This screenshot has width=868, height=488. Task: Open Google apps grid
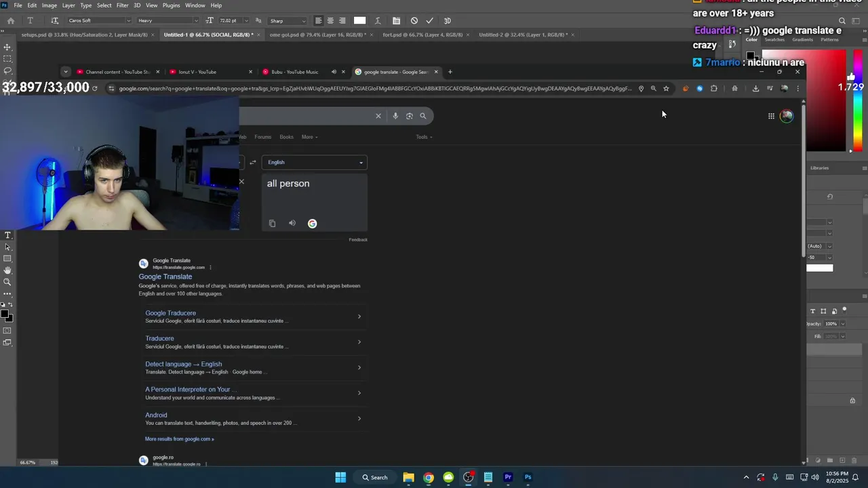coord(771,116)
